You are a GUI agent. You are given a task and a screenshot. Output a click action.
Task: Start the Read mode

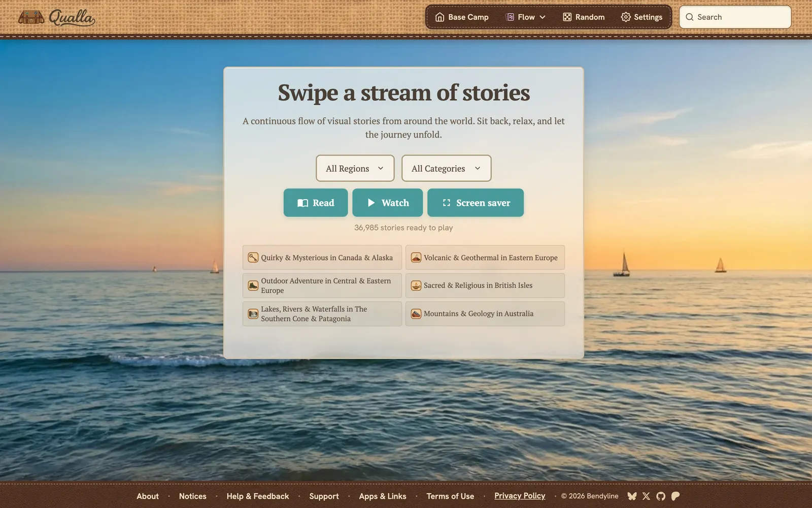point(316,203)
